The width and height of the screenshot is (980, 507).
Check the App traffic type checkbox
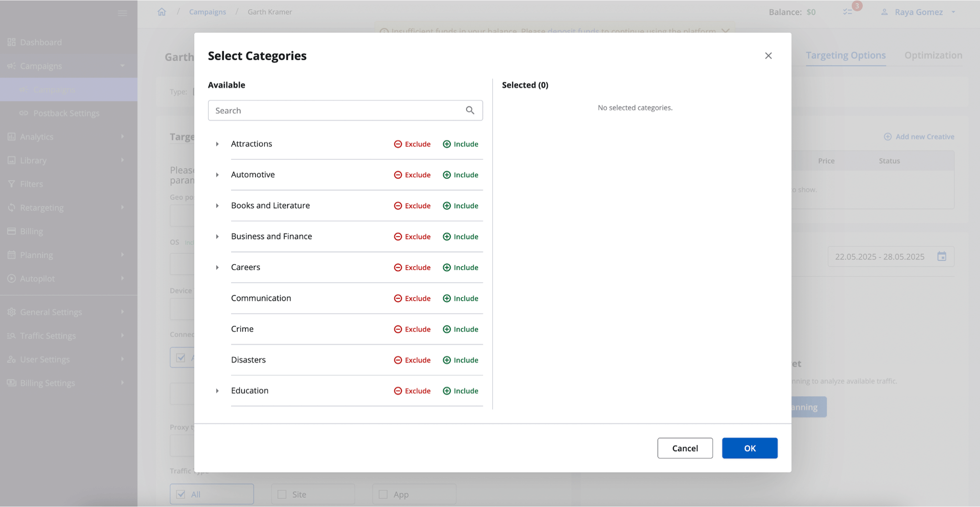point(383,494)
